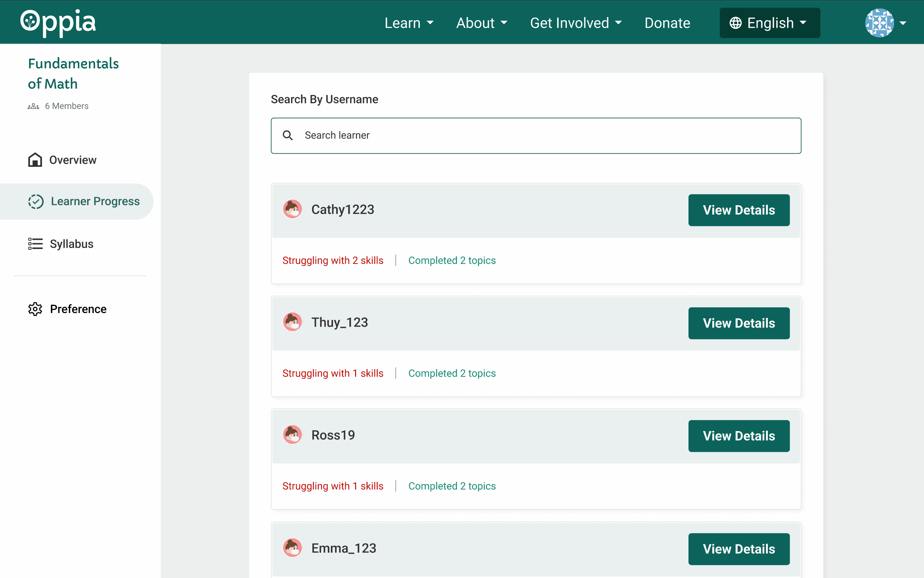
Task: Click the Preference gear icon
Action: [x=35, y=309]
